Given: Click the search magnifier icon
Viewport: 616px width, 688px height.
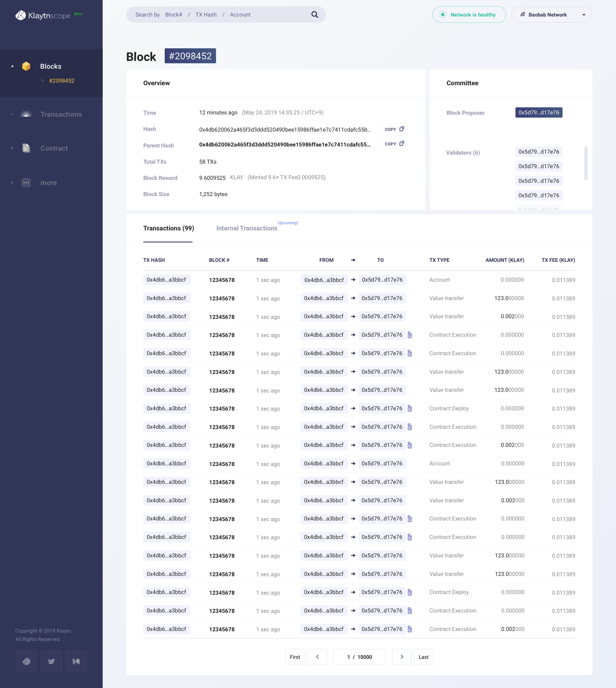Looking at the screenshot, I should (314, 15).
